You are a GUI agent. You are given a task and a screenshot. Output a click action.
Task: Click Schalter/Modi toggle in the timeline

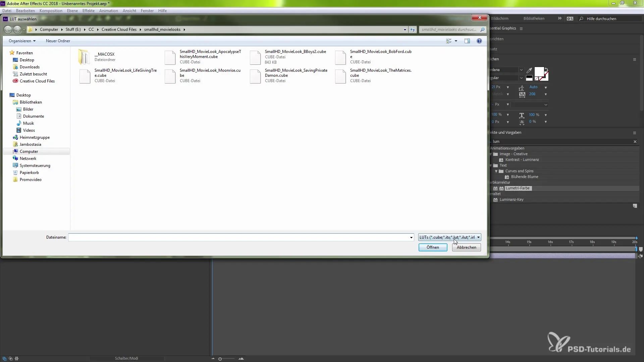(126, 358)
